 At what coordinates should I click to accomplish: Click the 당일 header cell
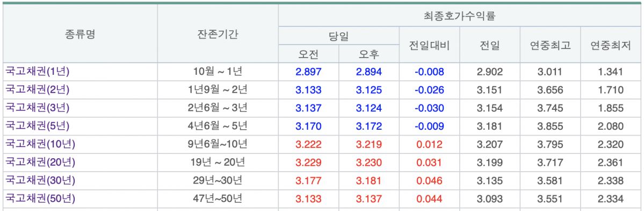[x=338, y=36]
